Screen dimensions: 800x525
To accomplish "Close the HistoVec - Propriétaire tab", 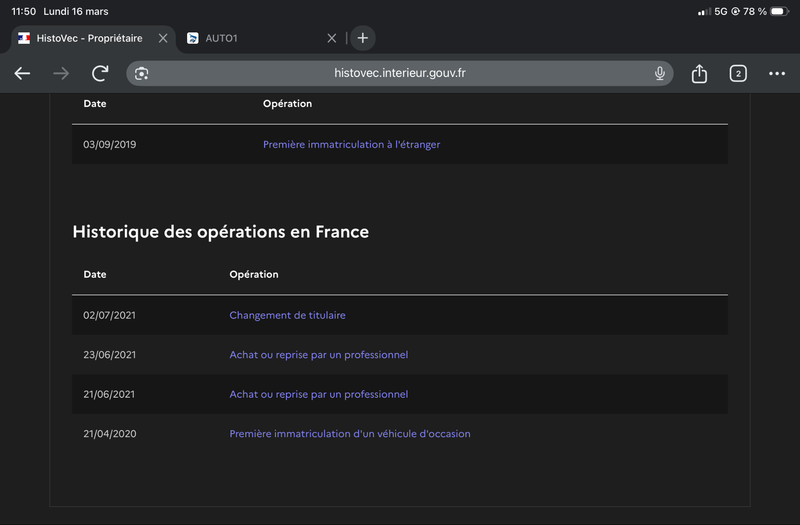I will click(x=163, y=38).
